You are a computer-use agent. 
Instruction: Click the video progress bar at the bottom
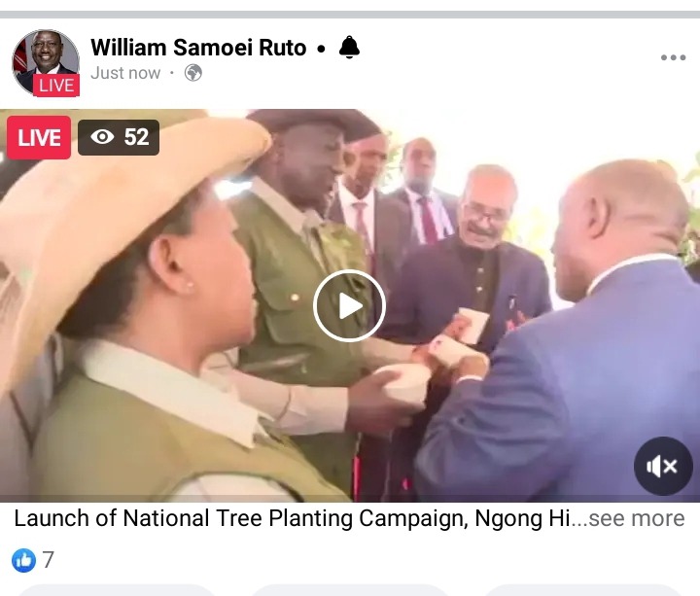[x=350, y=499]
